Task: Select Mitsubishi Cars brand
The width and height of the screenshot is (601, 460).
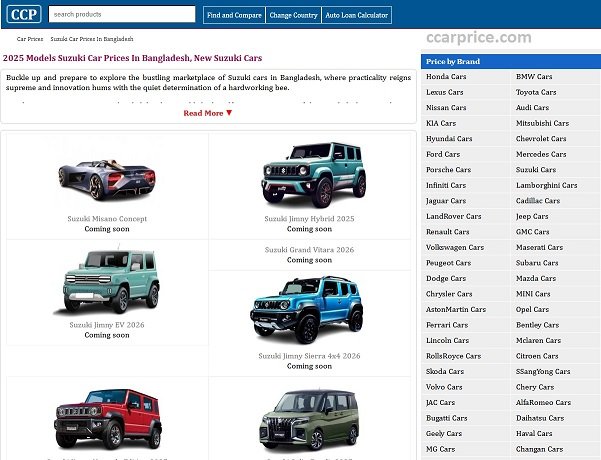Action: coord(542,123)
